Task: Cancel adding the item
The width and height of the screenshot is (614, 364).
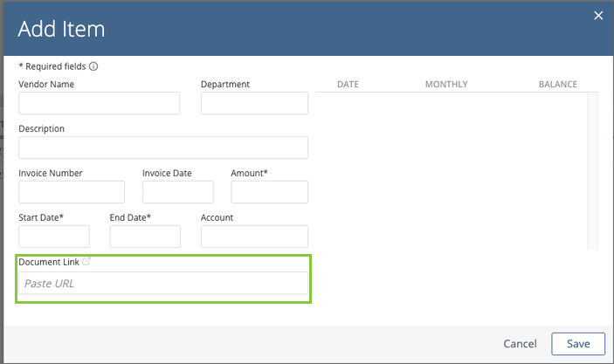Action: [x=520, y=344]
